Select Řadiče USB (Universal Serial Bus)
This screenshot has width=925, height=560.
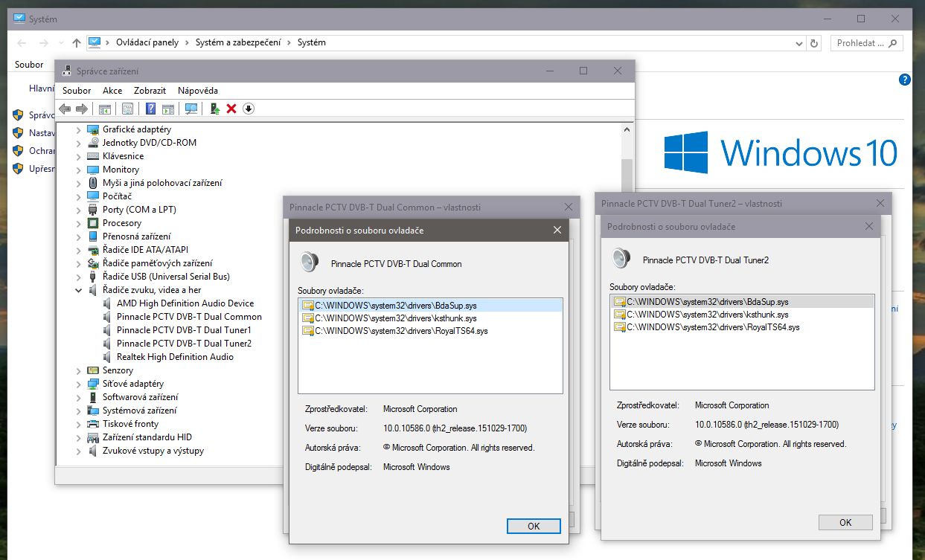click(165, 277)
